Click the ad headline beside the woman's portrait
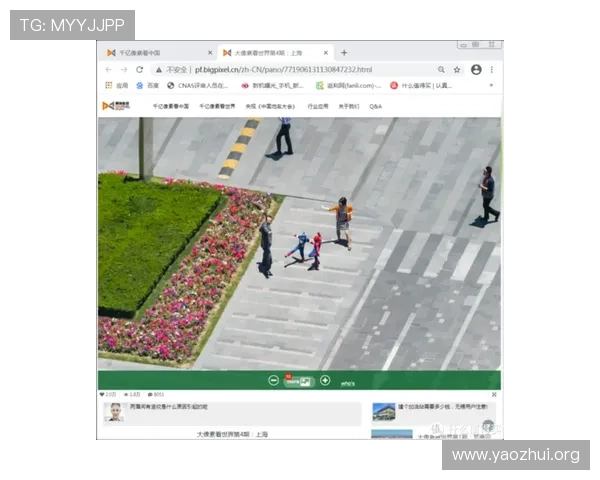The height and width of the screenshot is (480, 600). pos(168,407)
